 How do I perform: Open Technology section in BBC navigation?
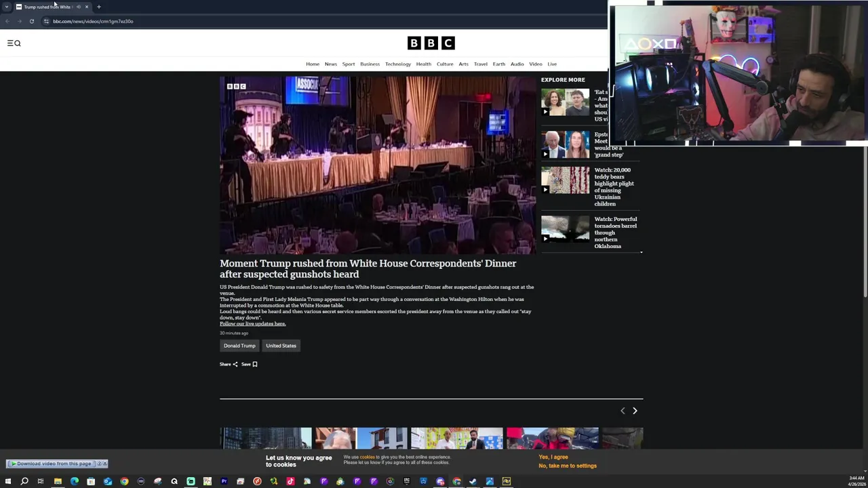(398, 64)
